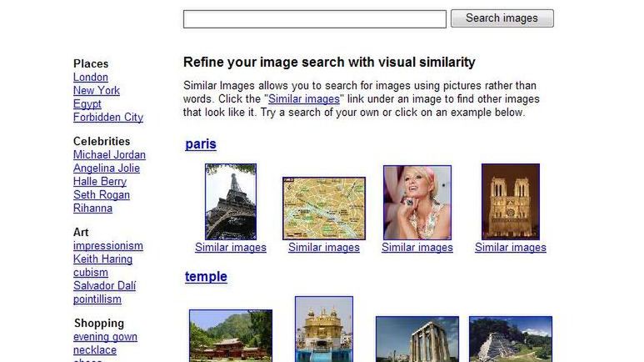Select Salvador Dalí under Art
The width and height of the screenshot is (644, 362).
(x=104, y=286)
